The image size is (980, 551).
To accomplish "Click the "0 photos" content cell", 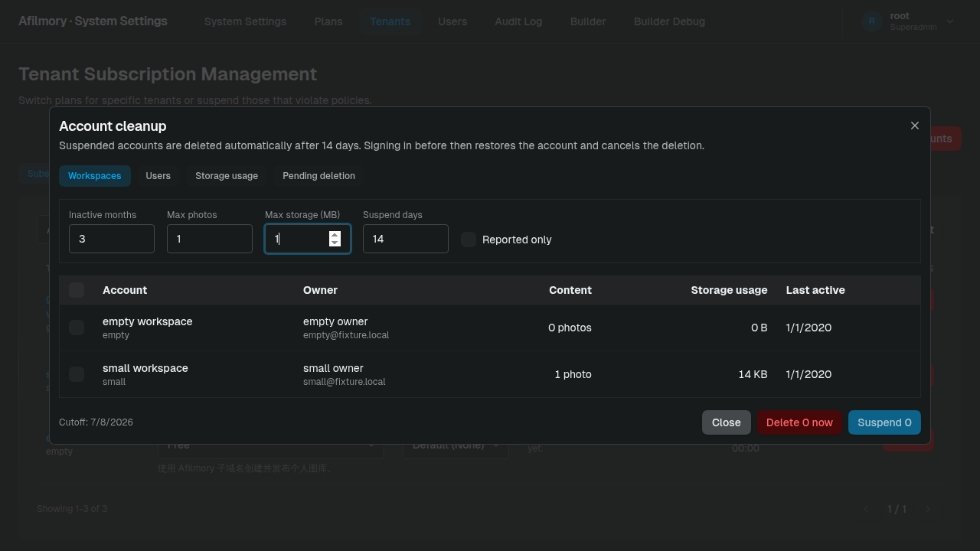I will tap(570, 328).
